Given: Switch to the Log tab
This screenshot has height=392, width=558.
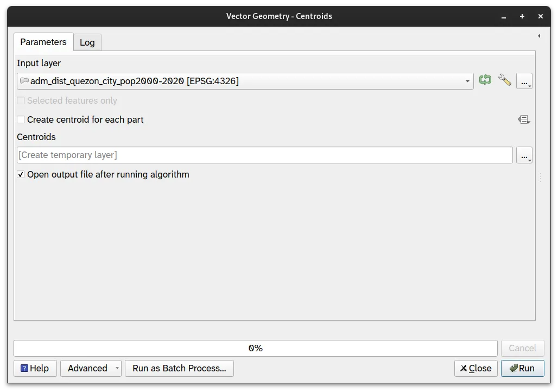Looking at the screenshot, I should (87, 42).
